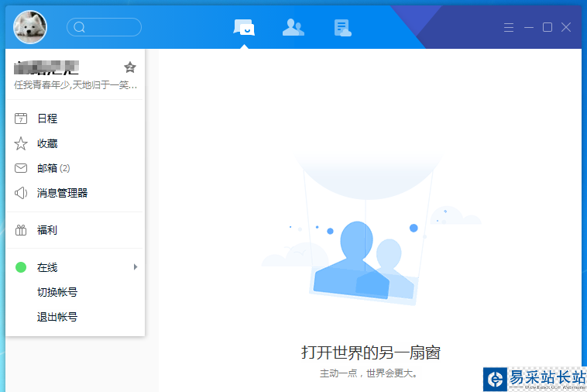Click the calendar icon next to 日程
Viewport: 587px width, 392px height.
[21, 119]
